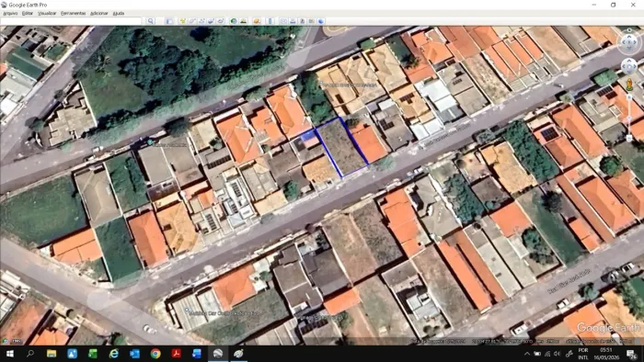Viewport: 644px width, 362px height.
Task: Open the Editar menu
Action: pyautogui.click(x=27, y=13)
